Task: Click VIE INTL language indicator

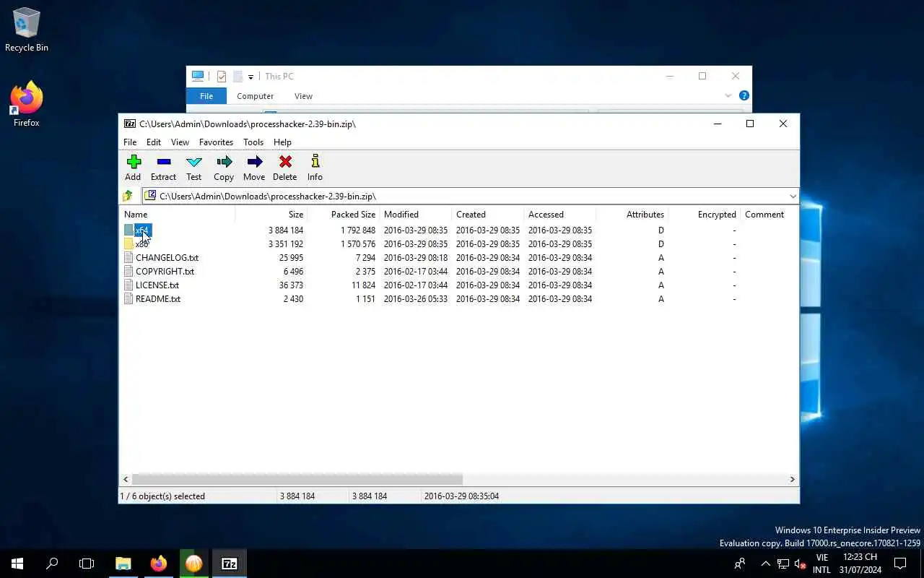Action: (821, 564)
